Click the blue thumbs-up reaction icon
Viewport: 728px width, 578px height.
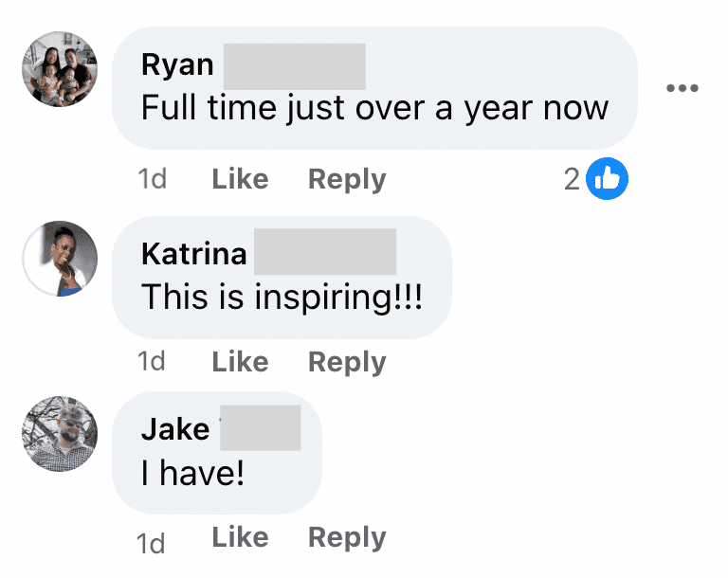click(x=607, y=179)
